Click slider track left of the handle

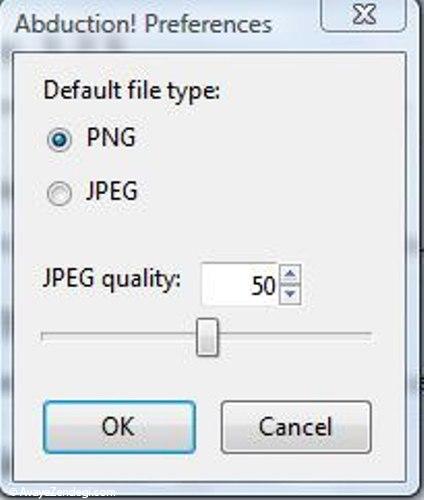coord(118,334)
